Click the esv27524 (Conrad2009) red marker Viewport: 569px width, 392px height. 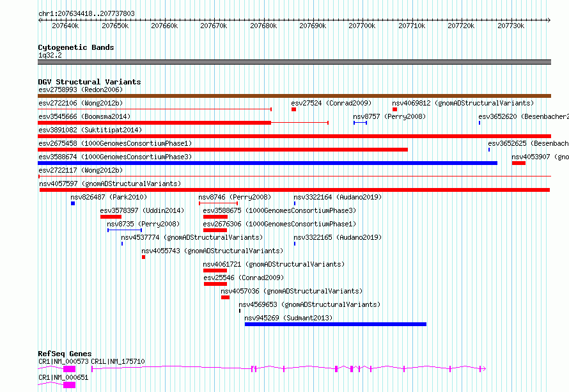tap(293, 109)
